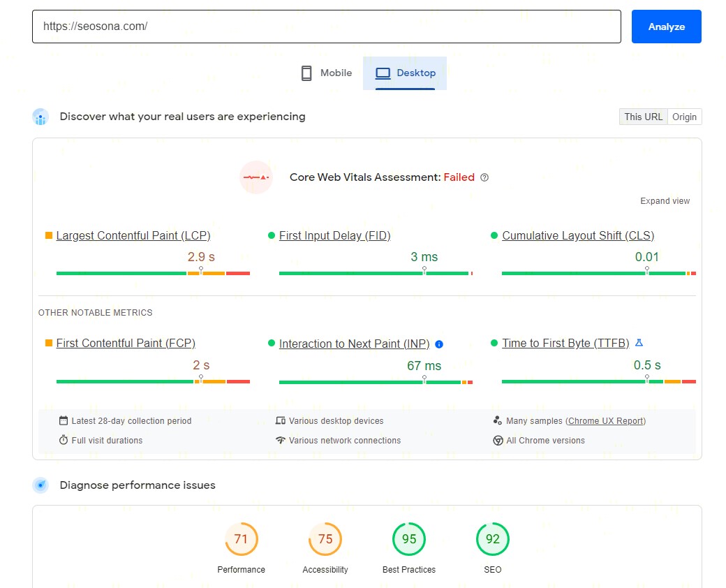Image resolution: width=726 pixels, height=588 pixels.
Task: Click the wifi icon for network connections
Action: point(280,440)
